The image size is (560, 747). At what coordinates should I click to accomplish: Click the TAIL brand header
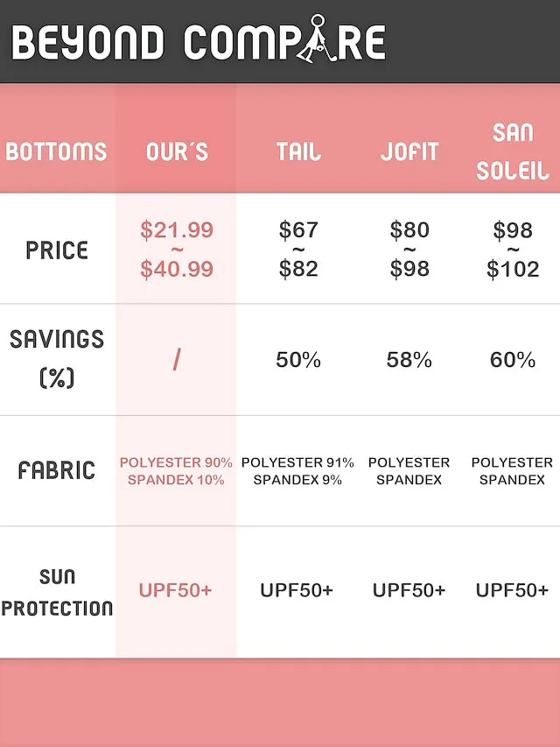pos(298,152)
